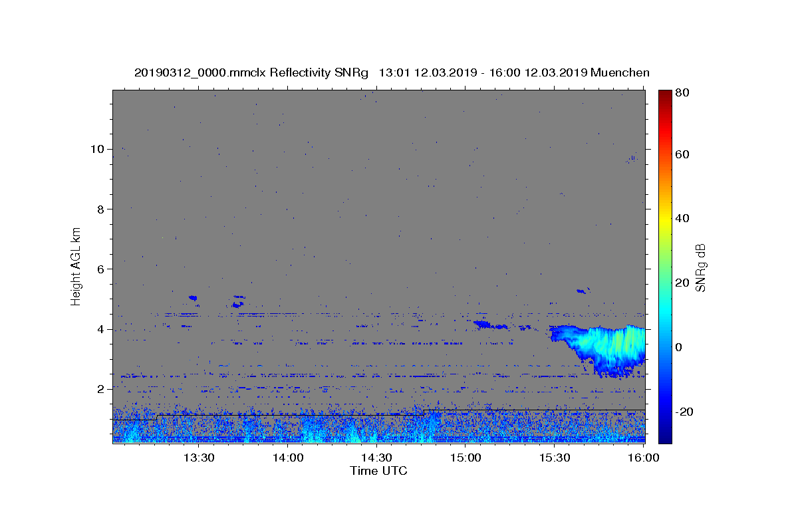The width and height of the screenshot is (798, 532).
Task: Click the word 'Muenchen' in the title
Action: click(x=620, y=72)
